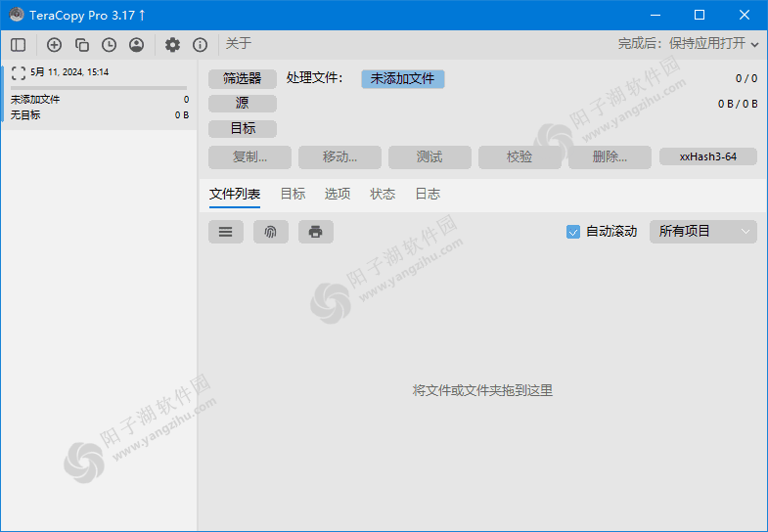This screenshot has width=768, height=532.
Task: Click the fingerprint checksum icon
Action: point(271,232)
